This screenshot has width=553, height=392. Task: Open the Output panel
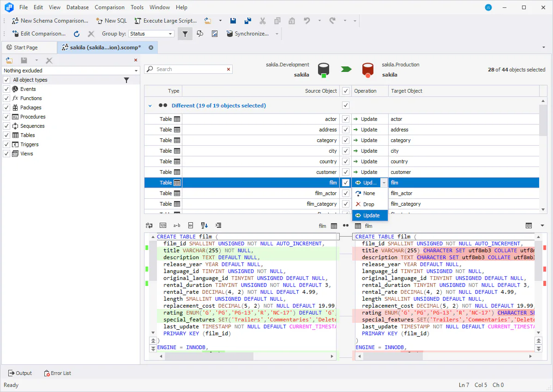(x=20, y=373)
